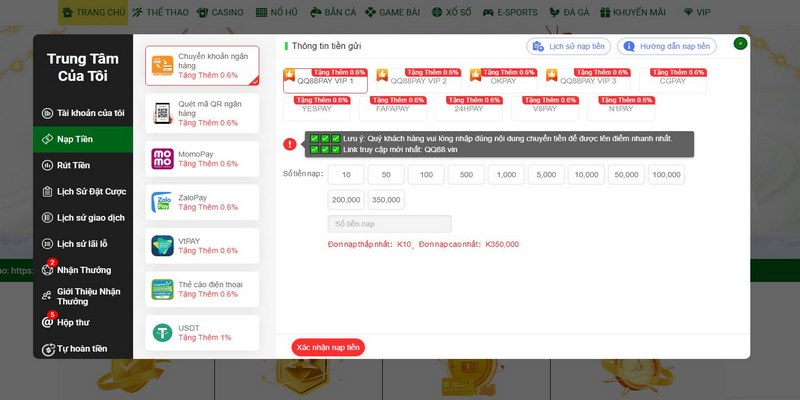Select the QQ88PAY VIP 3 channel
Image resolution: width=800 pixels, height=400 pixels.
pyautogui.click(x=588, y=81)
